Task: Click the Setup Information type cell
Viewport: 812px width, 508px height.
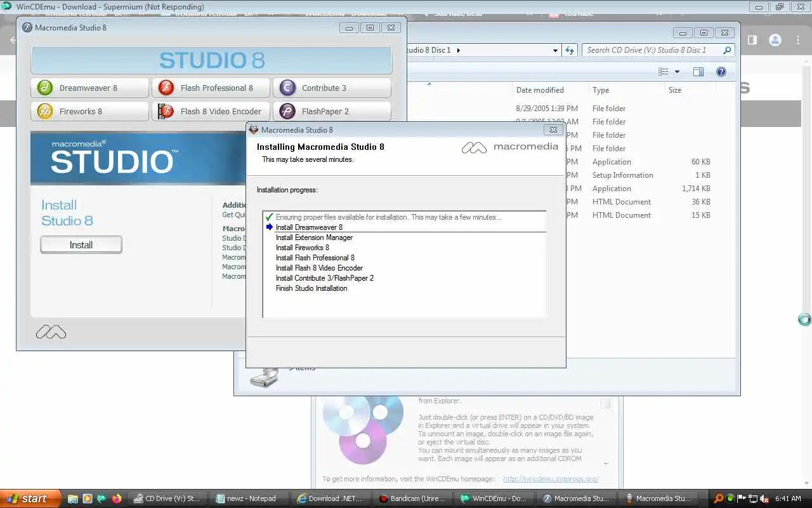Action: pyautogui.click(x=622, y=175)
